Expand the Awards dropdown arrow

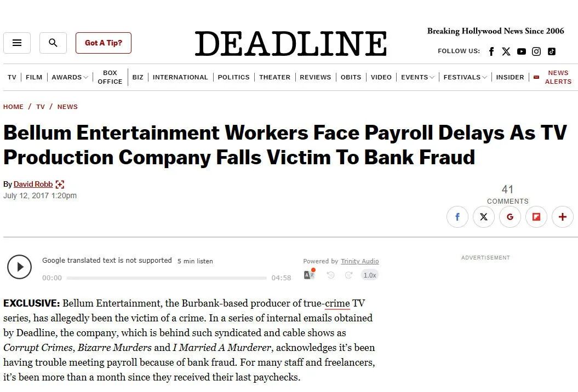[86, 78]
